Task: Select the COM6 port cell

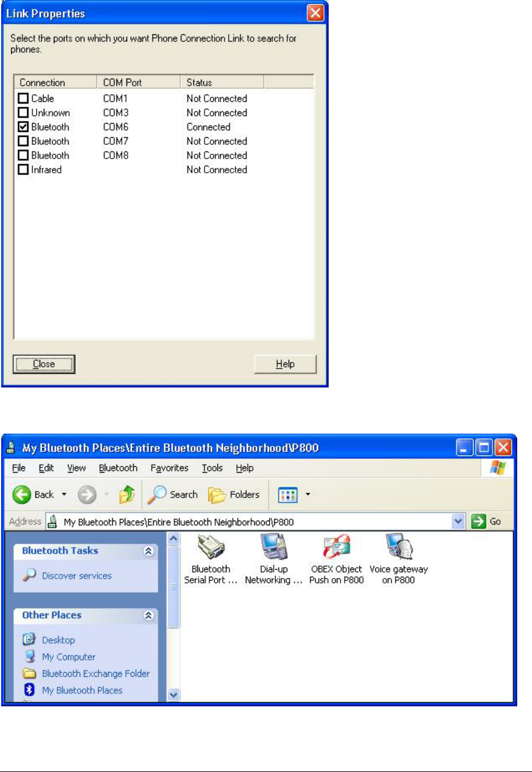Action: (x=116, y=127)
